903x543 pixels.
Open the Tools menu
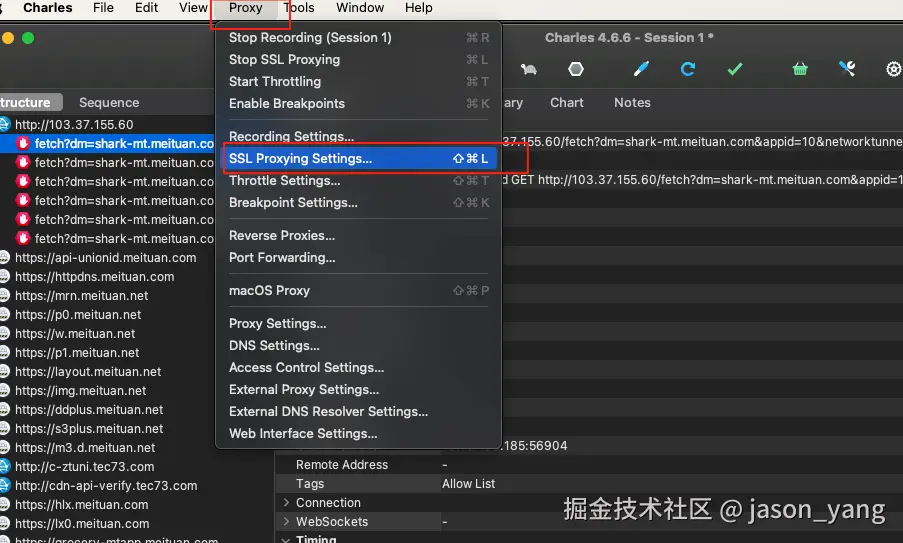pyautogui.click(x=299, y=8)
